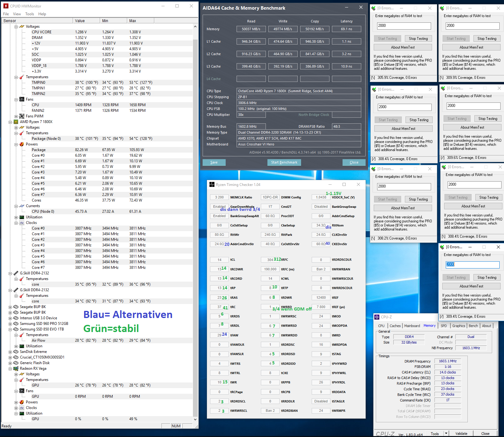Open the Bench tab in CPU-Z
The width and height of the screenshot is (504, 437).
click(x=473, y=326)
